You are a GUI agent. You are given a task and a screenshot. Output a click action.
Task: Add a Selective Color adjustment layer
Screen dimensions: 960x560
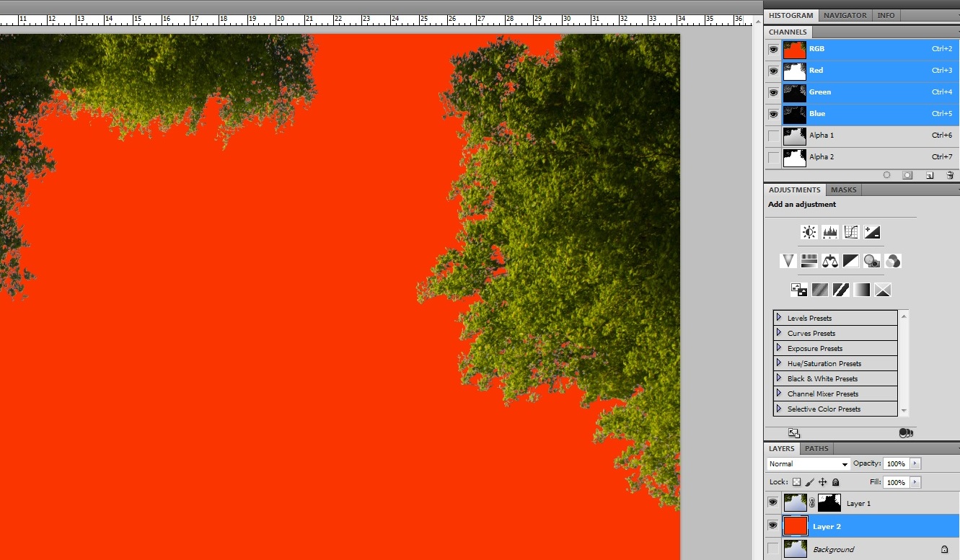pos(883,290)
